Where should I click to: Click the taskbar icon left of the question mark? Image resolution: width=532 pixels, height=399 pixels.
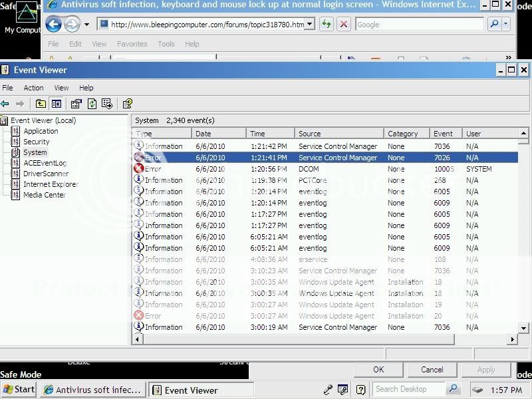pos(342,390)
